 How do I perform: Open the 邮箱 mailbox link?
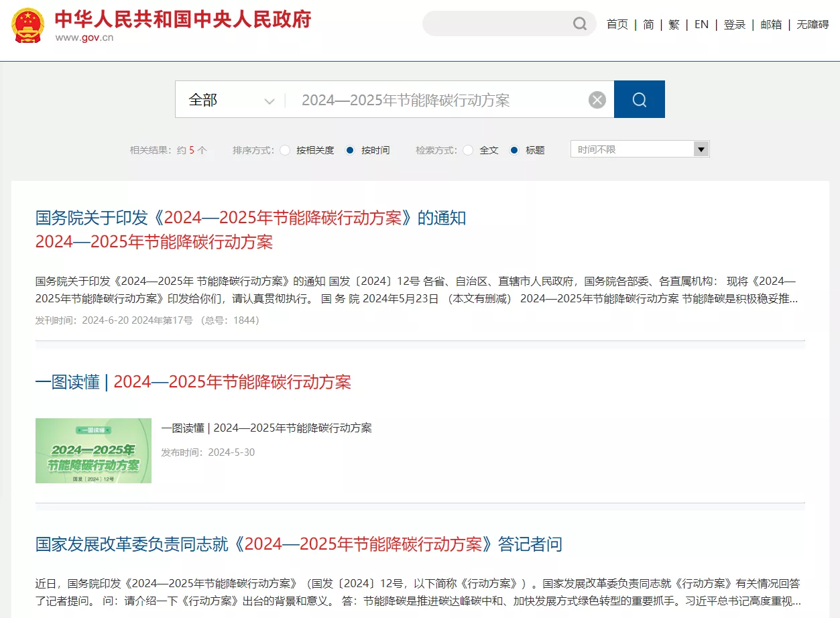771,24
